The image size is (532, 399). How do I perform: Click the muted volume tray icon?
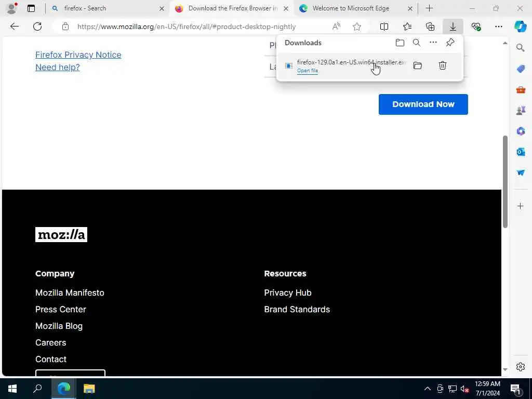click(464, 389)
